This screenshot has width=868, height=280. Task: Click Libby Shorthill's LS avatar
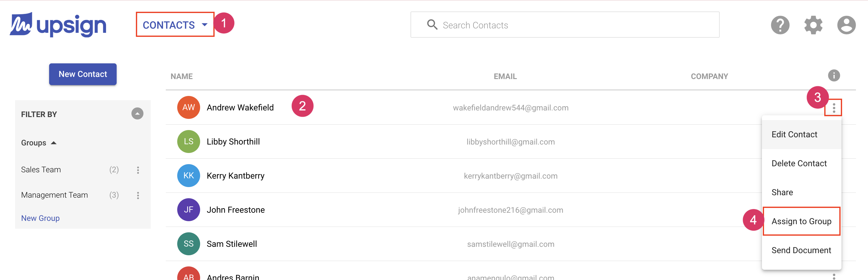coord(188,142)
